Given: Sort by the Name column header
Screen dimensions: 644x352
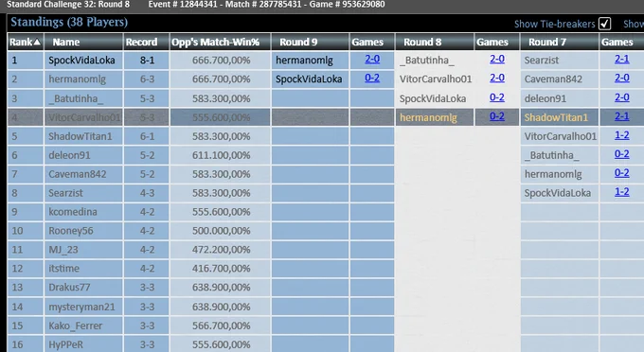Looking at the screenshot, I should pyautogui.click(x=83, y=42).
